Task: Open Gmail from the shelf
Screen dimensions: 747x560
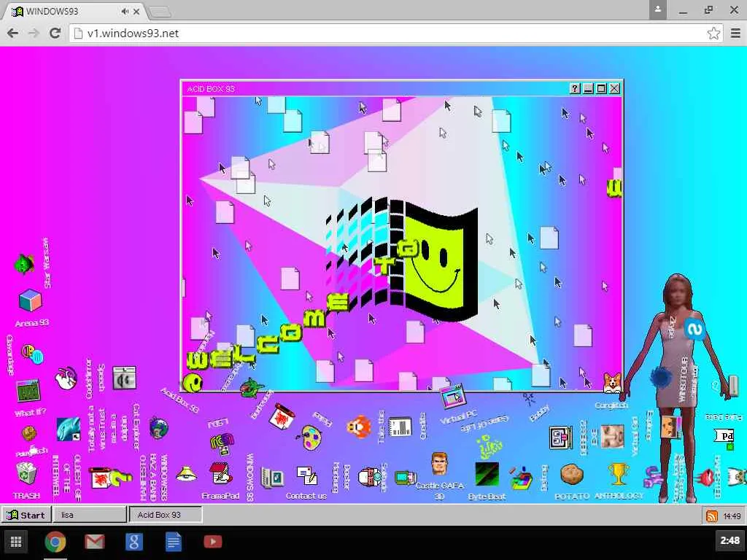Action: (x=94, y=542)
